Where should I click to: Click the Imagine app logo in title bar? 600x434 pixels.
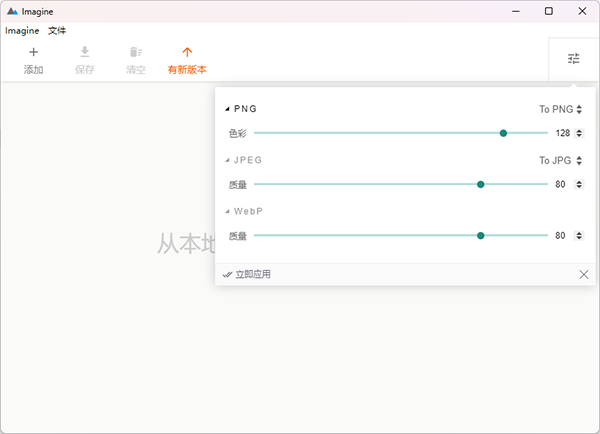pyautogui.click(x=12, y=11)
